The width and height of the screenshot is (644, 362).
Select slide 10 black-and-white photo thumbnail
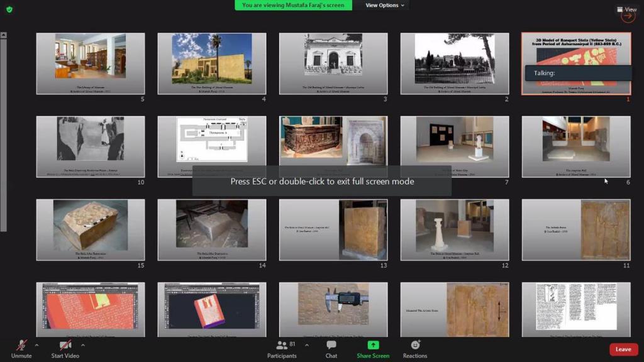click(91, 146)
